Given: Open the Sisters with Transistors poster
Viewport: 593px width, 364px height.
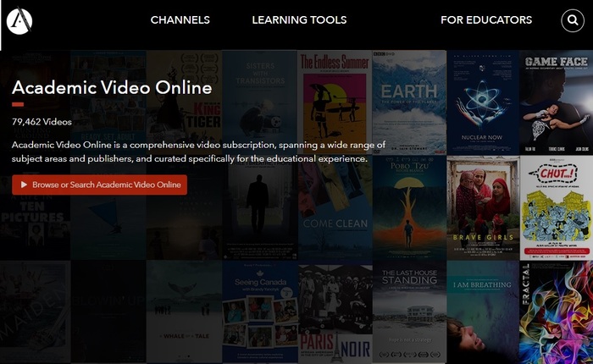Looking at the screenshot, I should point(259,100).
